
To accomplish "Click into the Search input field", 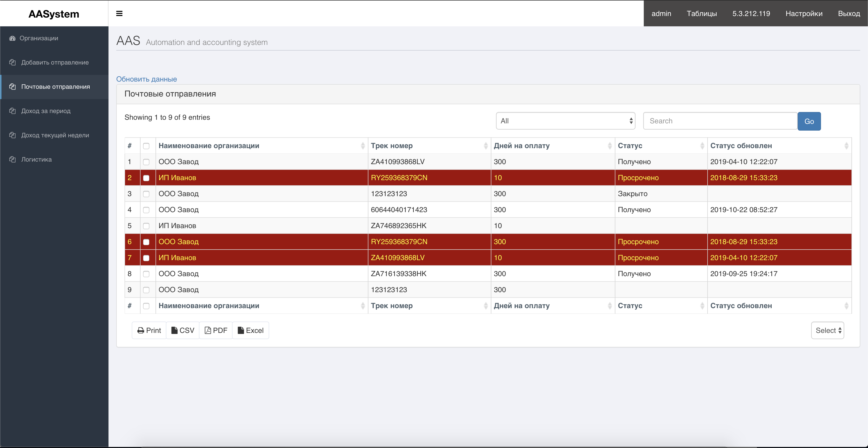I will pos(720,121).
